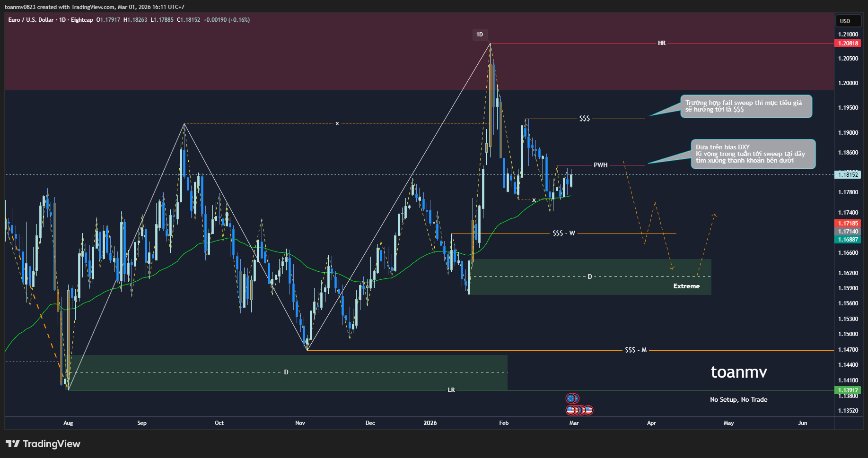Open the leftmost US flag economic event icon

(571, 410)
